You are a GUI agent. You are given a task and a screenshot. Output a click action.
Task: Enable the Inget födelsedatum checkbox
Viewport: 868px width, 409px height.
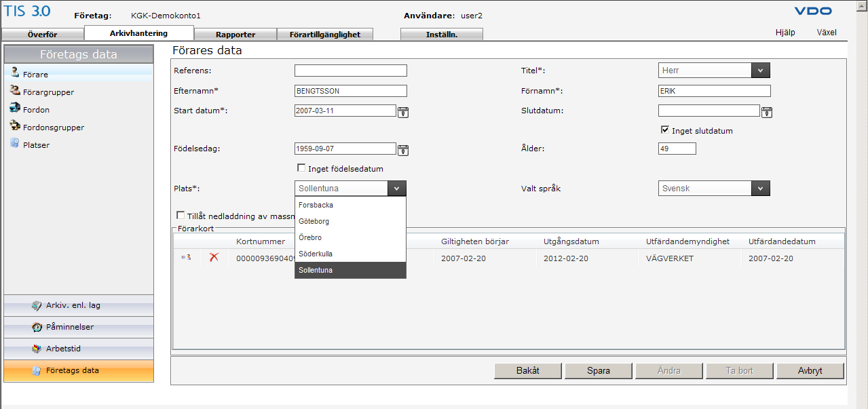[301, 168]
